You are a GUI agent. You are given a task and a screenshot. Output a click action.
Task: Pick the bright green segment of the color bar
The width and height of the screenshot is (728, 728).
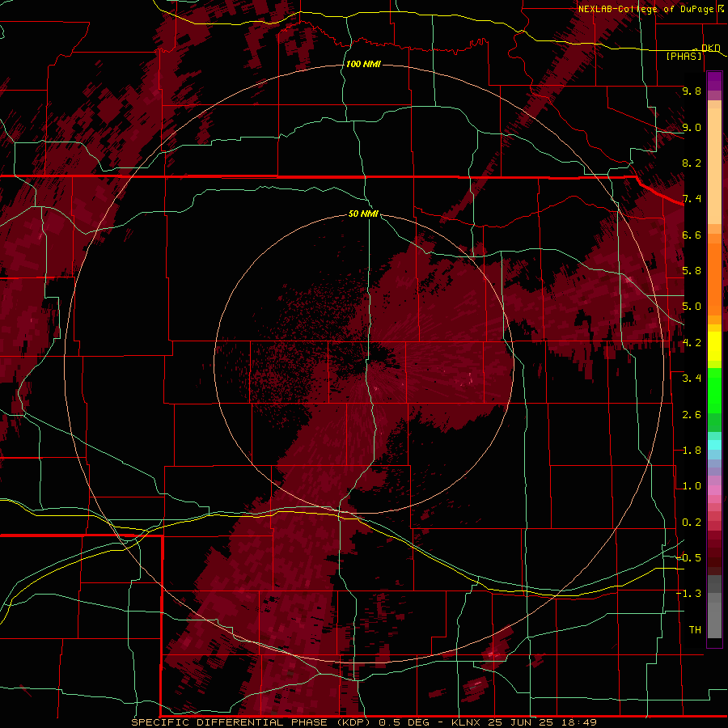714,390
